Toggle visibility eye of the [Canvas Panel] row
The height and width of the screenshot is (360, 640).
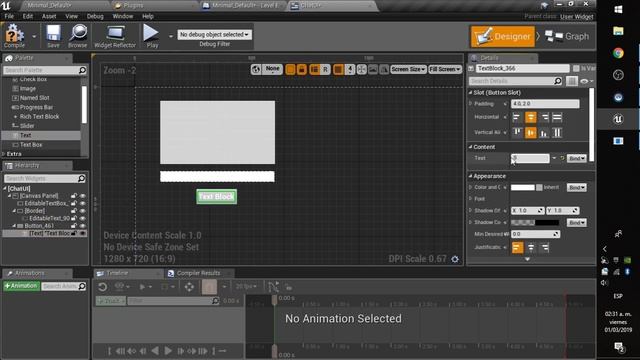[83, 196]
